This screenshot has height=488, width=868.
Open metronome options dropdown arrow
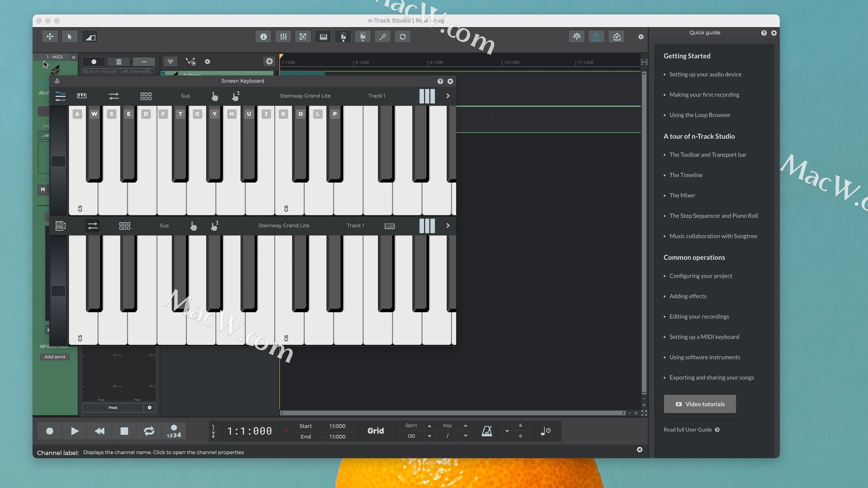[507, 431]
